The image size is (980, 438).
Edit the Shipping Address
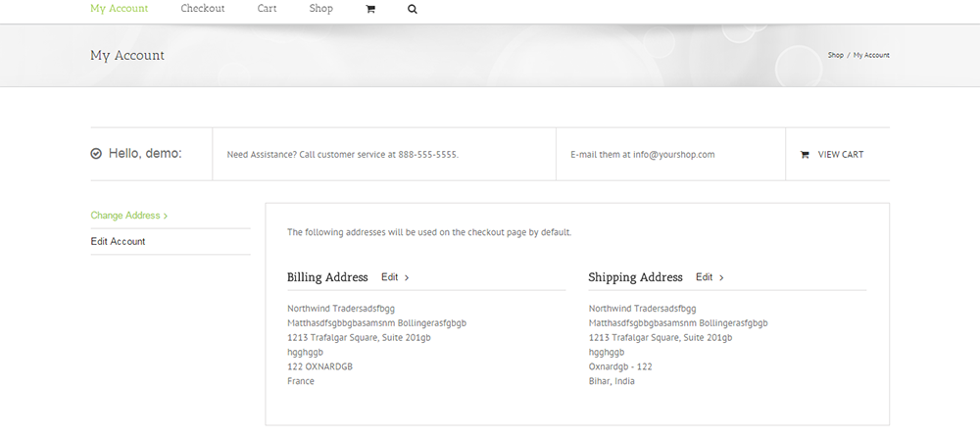coord(705,277)
